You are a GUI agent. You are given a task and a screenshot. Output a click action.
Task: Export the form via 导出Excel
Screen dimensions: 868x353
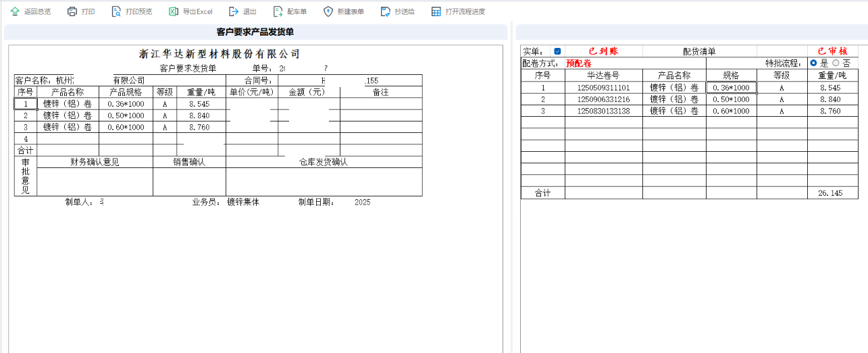point(174,11)
